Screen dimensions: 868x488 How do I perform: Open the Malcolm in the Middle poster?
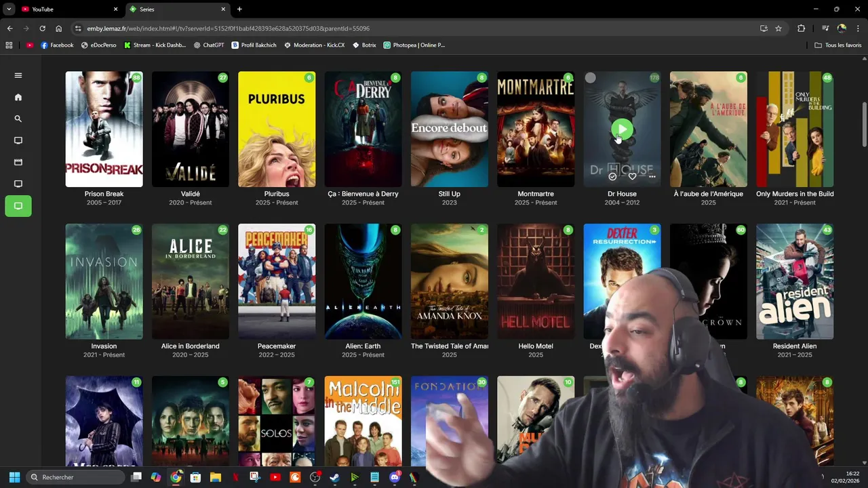click(363, 421)
